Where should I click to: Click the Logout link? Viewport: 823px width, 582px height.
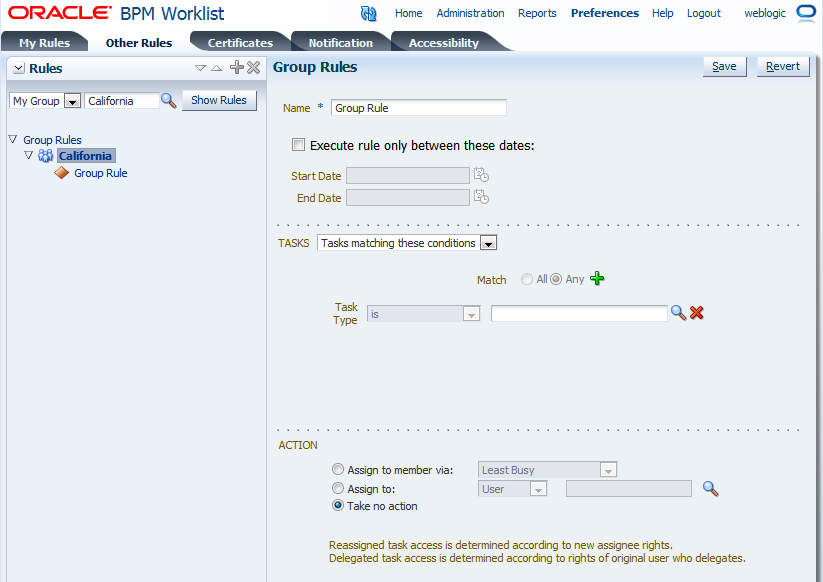704,13
